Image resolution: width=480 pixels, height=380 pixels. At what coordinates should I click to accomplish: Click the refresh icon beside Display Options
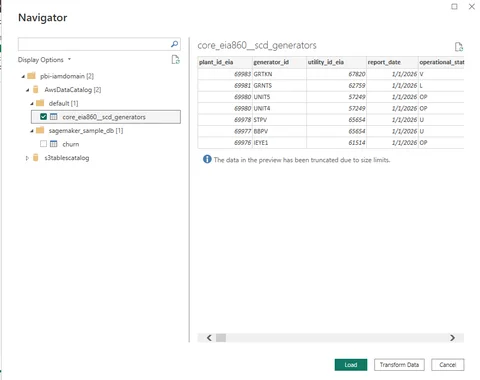(175, 60)
